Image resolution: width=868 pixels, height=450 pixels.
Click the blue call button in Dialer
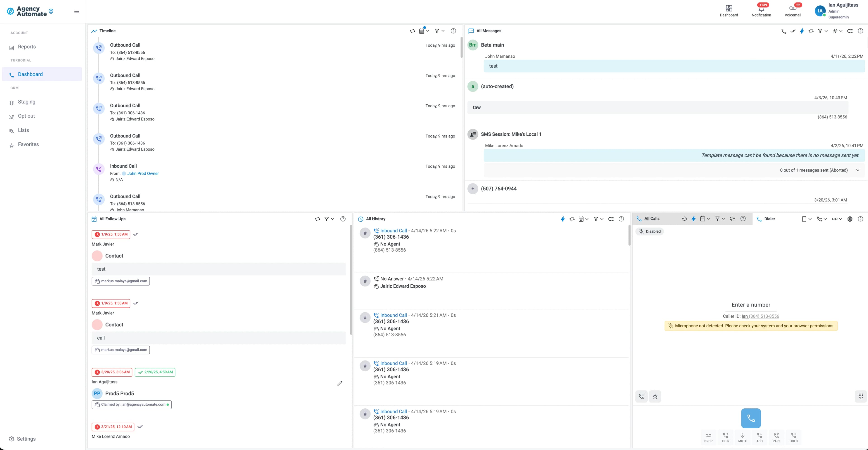[751, 418]
